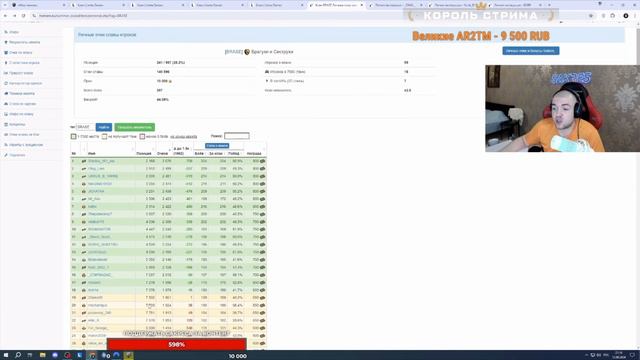Click the gold coin icon beside the prize value
The height and width of the screenshot is (360, 640).
coord(170,81)
